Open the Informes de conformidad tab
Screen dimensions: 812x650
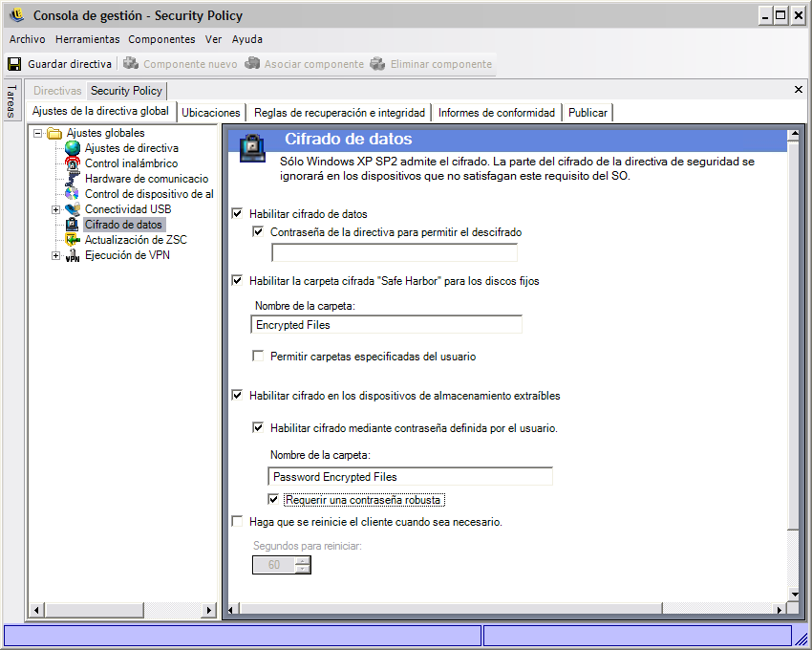pyautogui.click(x=497, y=113)
